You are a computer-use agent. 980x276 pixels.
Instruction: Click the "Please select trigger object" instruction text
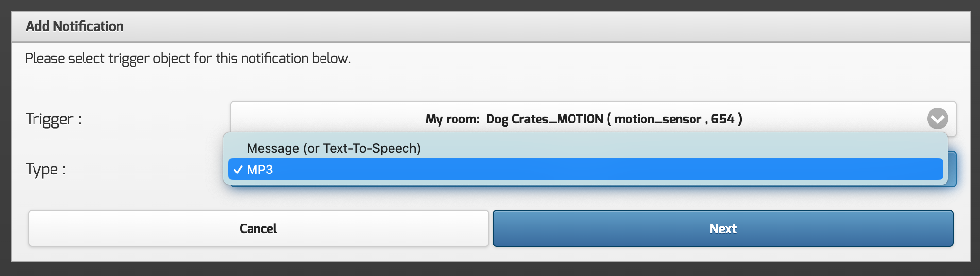pyautogui.click(x=187, y=58)
